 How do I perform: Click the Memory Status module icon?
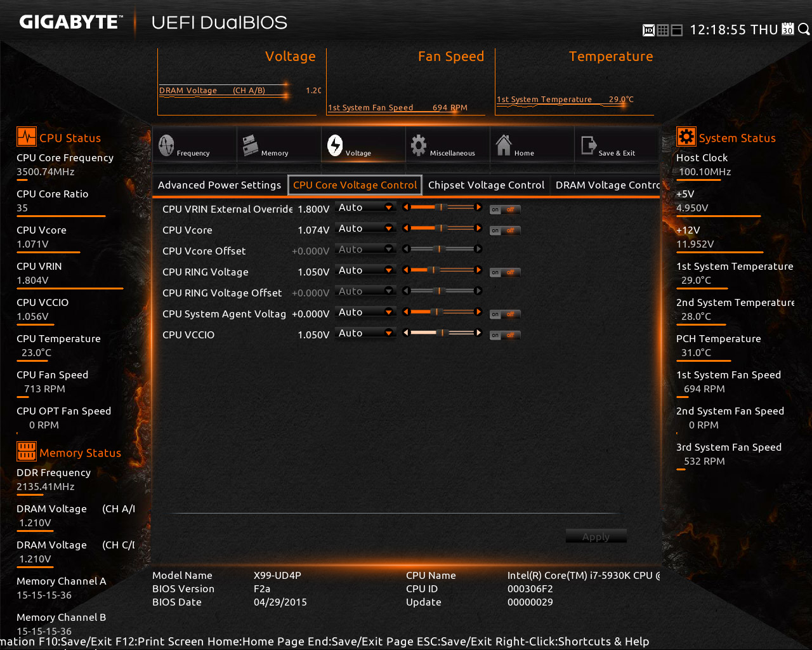[x=27, y=452]
